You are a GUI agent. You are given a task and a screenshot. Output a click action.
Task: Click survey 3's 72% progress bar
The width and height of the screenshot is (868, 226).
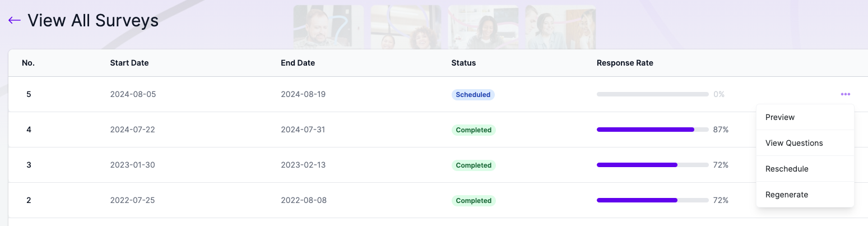tap(652, 165)
